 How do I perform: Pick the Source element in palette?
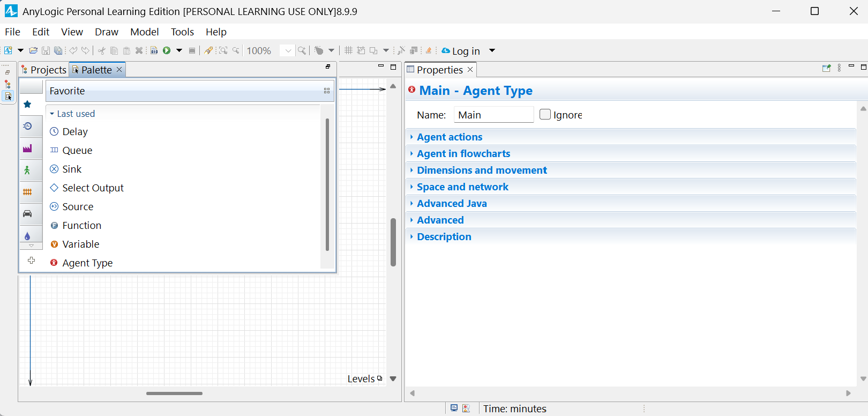click(71, 207)
